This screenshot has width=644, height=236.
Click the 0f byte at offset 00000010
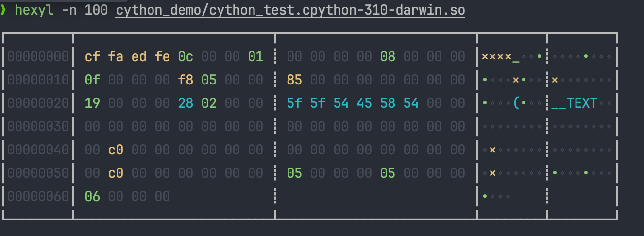92,80
